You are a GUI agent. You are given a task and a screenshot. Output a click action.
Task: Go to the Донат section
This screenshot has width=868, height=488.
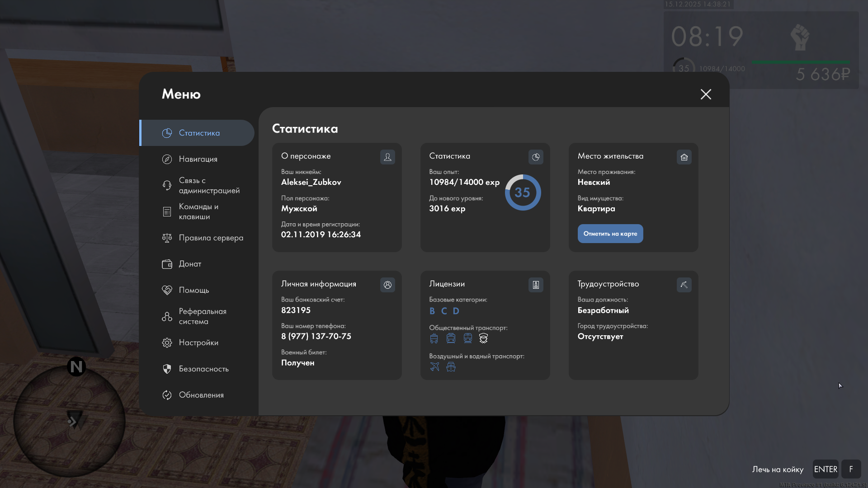(x=190, y=264)
